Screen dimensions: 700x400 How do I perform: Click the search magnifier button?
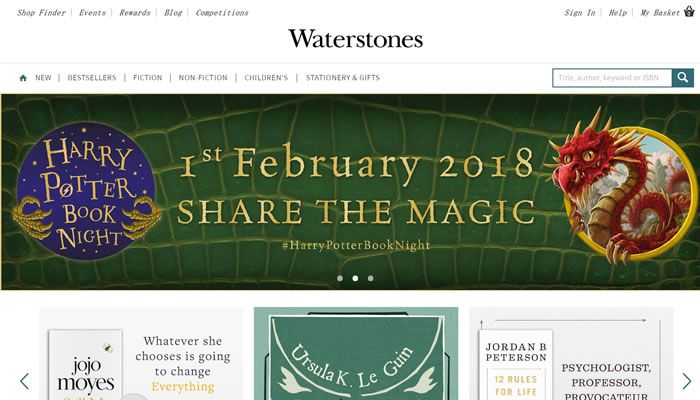pos(683,78)
